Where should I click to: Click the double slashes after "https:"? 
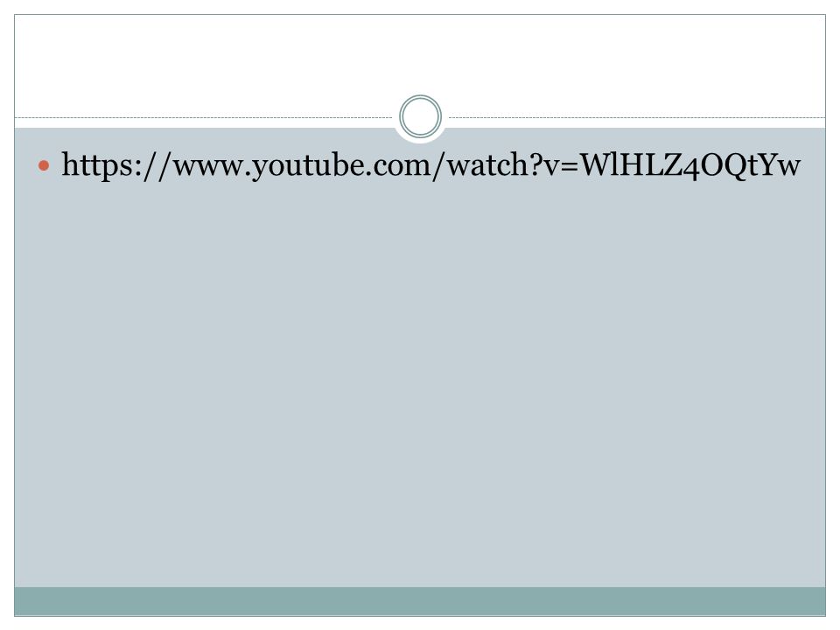click(x=156, y=166)
